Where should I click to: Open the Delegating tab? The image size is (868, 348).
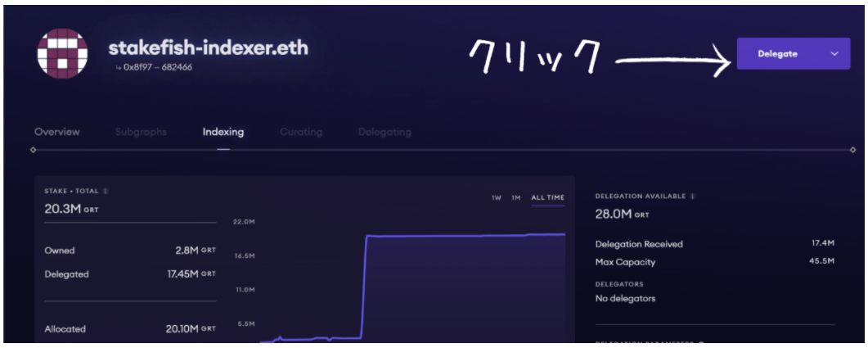[x=385, y=133]
